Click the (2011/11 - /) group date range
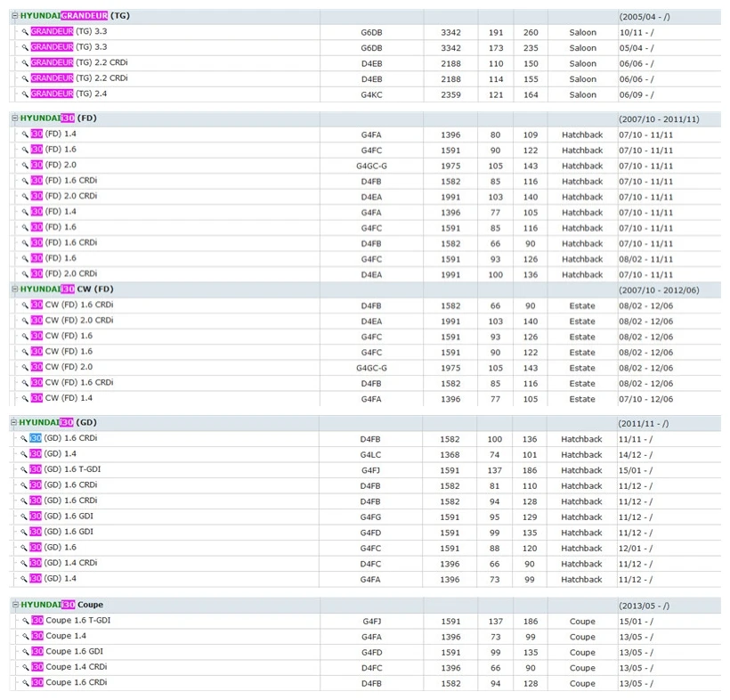The width and height of the screenshot is (730, 700). pyautogui.click(x=644, y=423)
